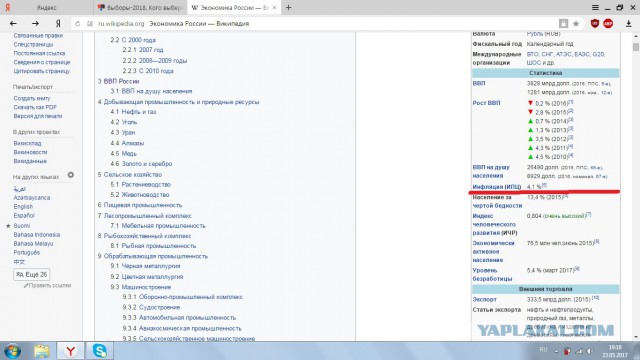Open language settings gear in sidebar

click(71, 175)
